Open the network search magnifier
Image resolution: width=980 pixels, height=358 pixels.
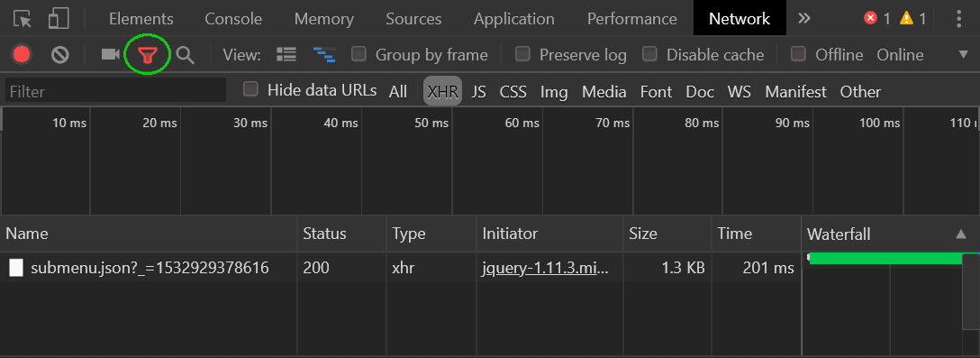click(185, 55)
